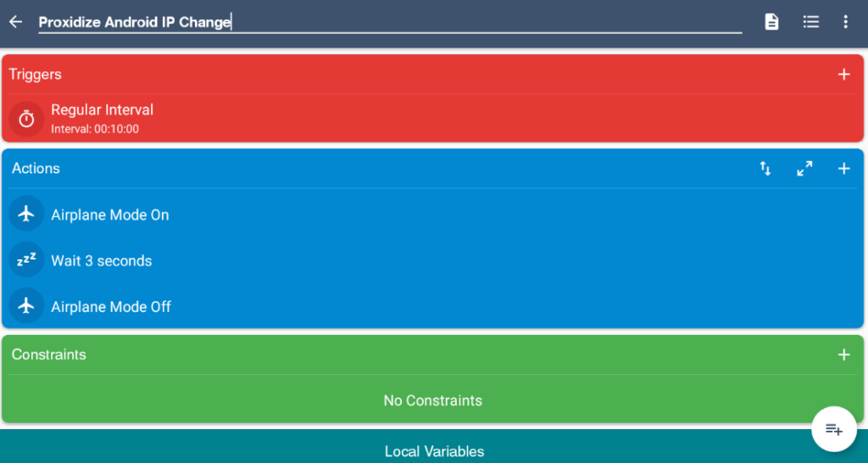Image resolution: width=868 pixels, height=463 pixels.
Task: Open the macro description document icon
Action: pyautogui.click(x=771, y=22)
